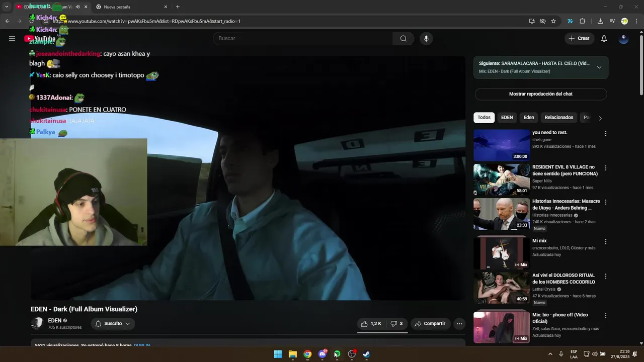This screenshot has width=644, height=362.
Task: Select the Todos filter chip
Action: 484,118
